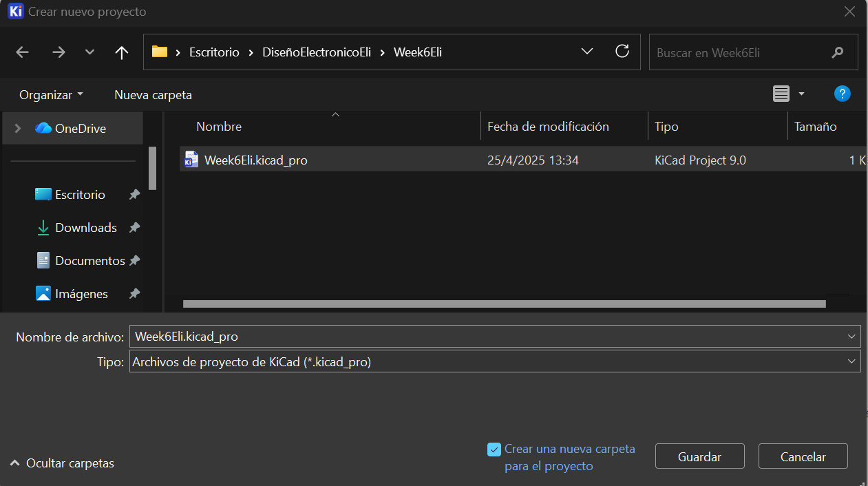The height and width of the screenshot is (486, 868).
Task: Click the Guardar button
Action: pos(699,456)
